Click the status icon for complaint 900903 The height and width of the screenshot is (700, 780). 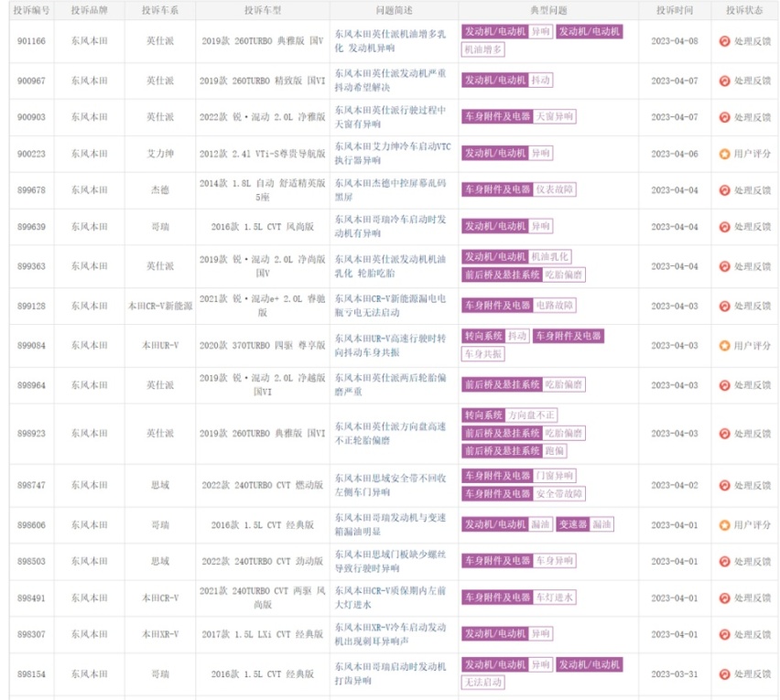click(724, 117)
